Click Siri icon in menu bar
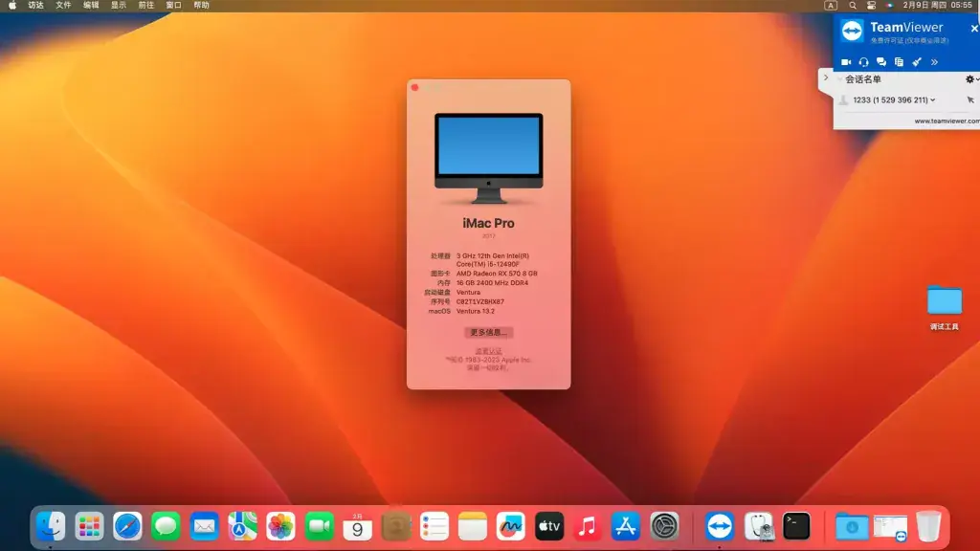The image size is (980, 551). tap(889, 5)
